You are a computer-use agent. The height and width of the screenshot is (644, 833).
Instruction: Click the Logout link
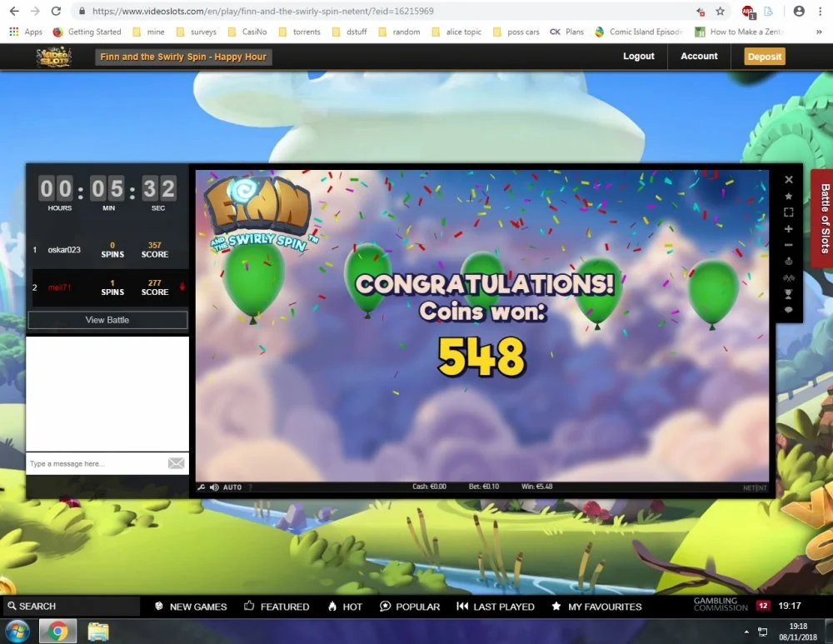[639, 56]
